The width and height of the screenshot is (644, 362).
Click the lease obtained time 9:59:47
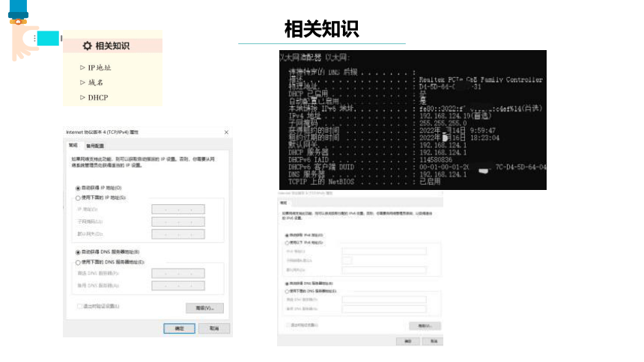pos(482,131)
